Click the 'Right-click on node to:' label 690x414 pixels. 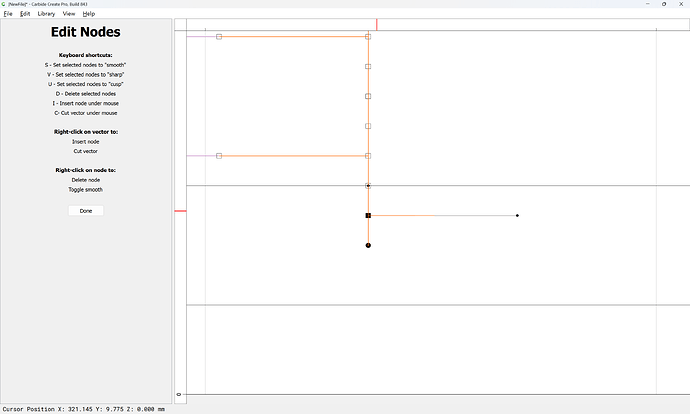pos(86,170)
